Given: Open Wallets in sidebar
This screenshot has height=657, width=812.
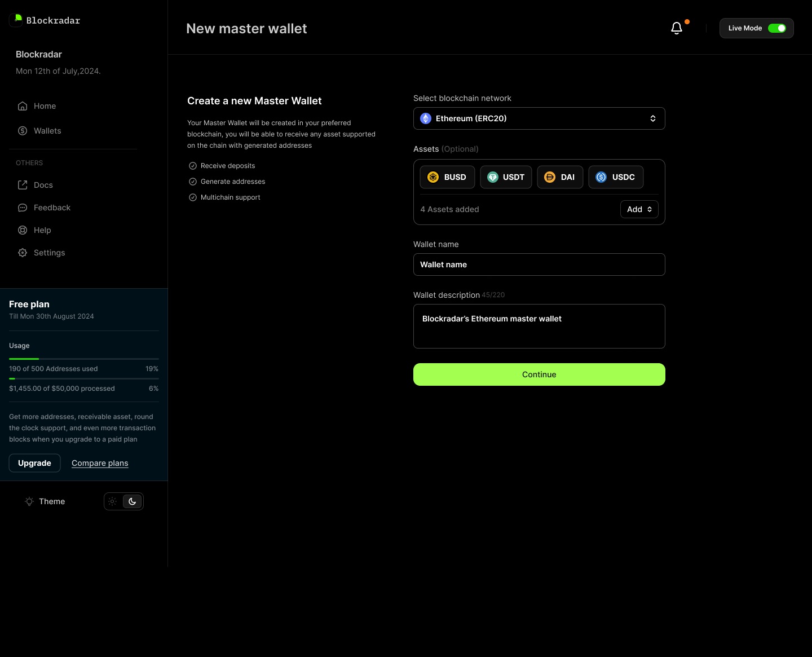Looking at the screenshot, I should pos(39,131).
